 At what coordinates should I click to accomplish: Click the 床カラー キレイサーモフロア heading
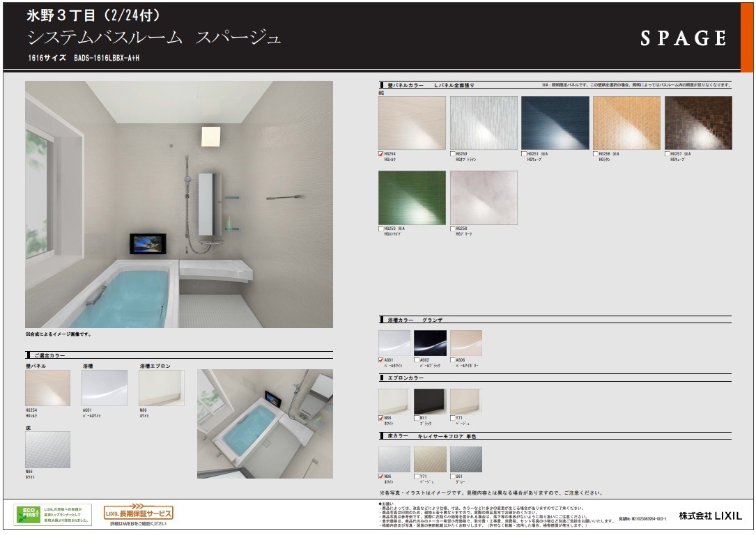coord(432,436)
